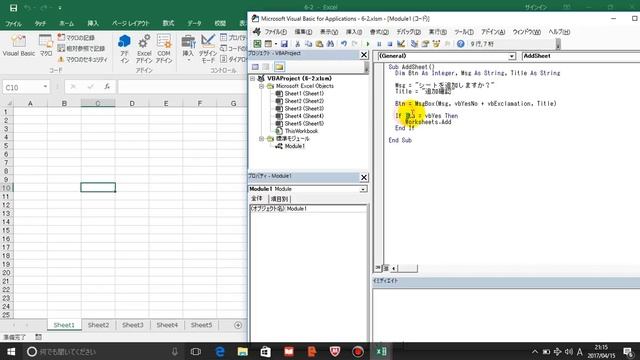Click the blue Help question mark icon
640x360 pixels.
tap(460, 44)
